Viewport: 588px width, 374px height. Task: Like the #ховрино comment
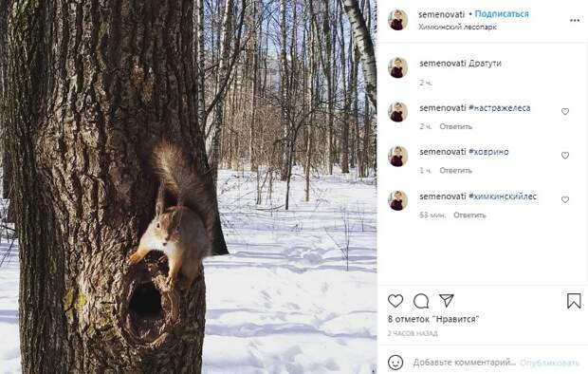tap(564, 156)
